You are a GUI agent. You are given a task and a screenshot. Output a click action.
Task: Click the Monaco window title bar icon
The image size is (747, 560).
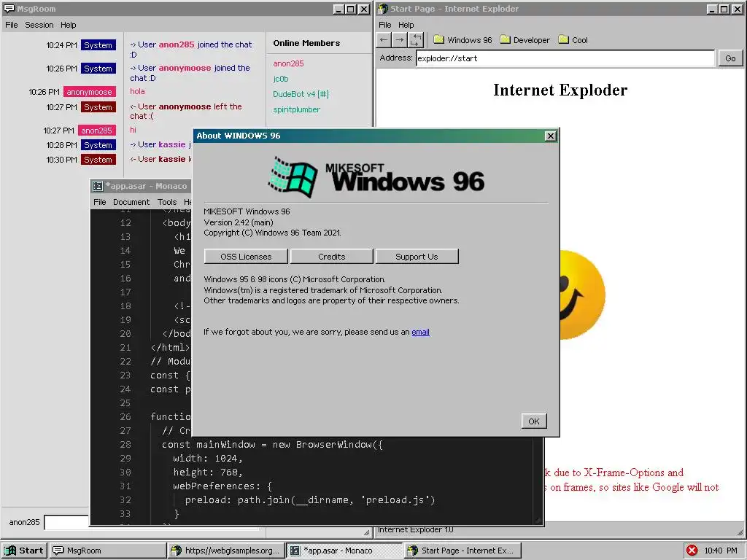pos(97,186)
